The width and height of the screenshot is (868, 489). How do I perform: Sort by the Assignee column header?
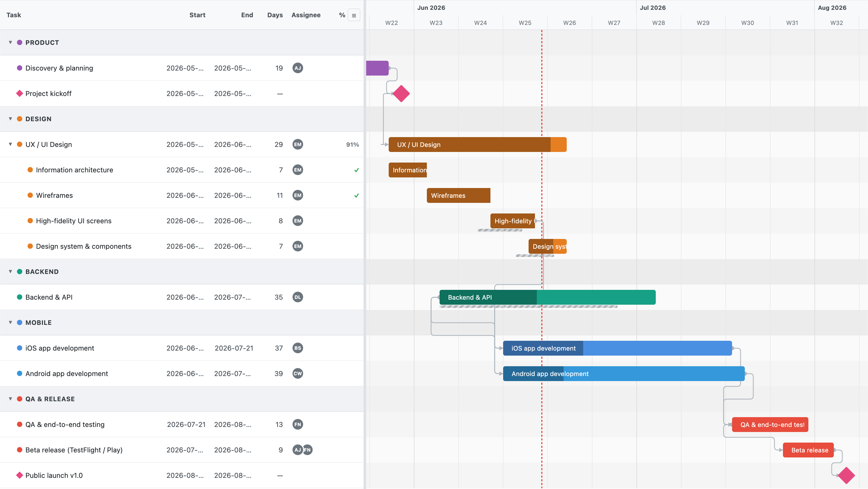pos(306,15)
